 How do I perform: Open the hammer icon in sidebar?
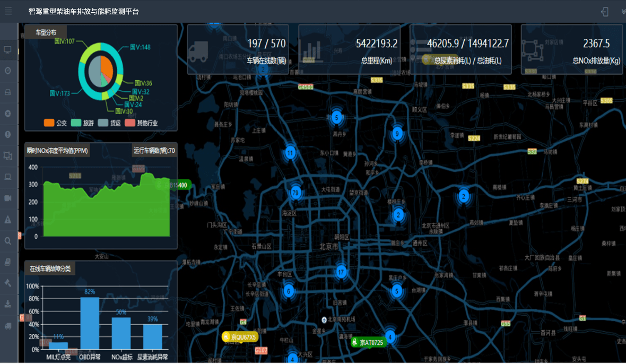coord(7,283)
